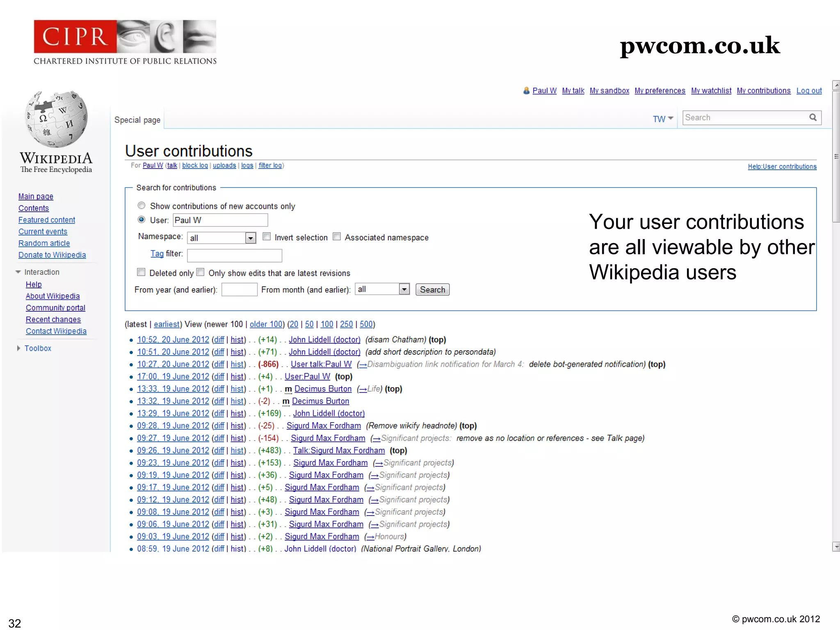Image resolution: width=840 pixels, height=630 pixels.
Task: Open hist for 10:27, 20 June 2012 edit
Action: tap(237, 364)
